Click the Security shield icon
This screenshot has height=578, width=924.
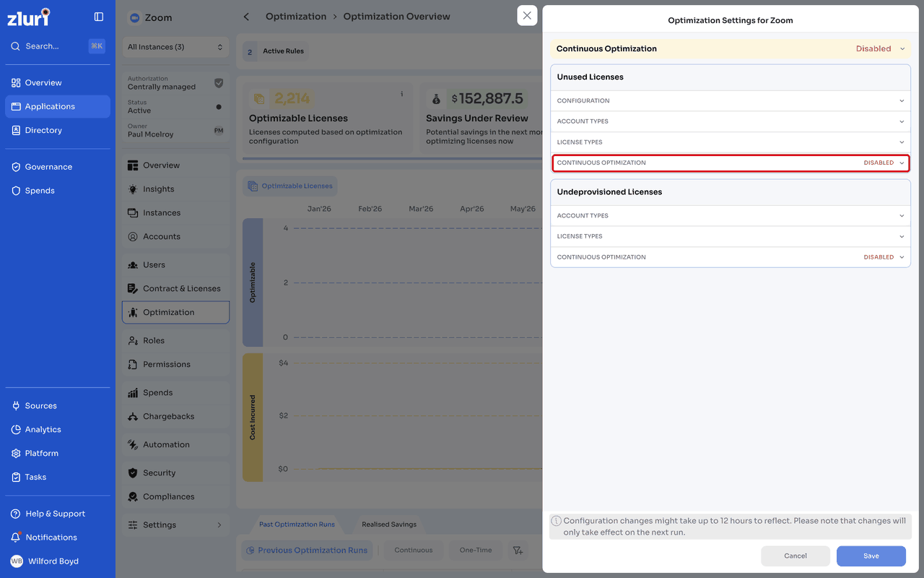click(x=133, y=473)
